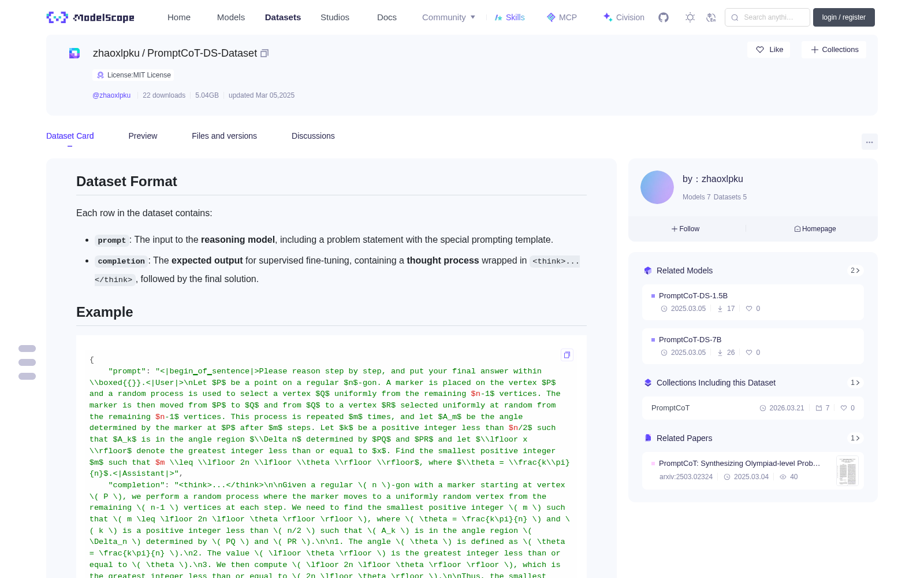Click the Example heading
The height and width of the screenshot is (578, 924).
[x=105, y=312]
